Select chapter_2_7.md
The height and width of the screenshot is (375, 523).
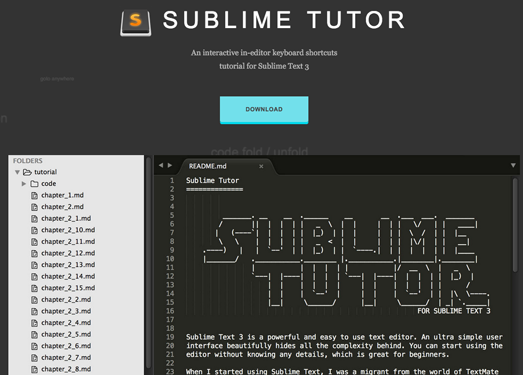coord(66,358)
